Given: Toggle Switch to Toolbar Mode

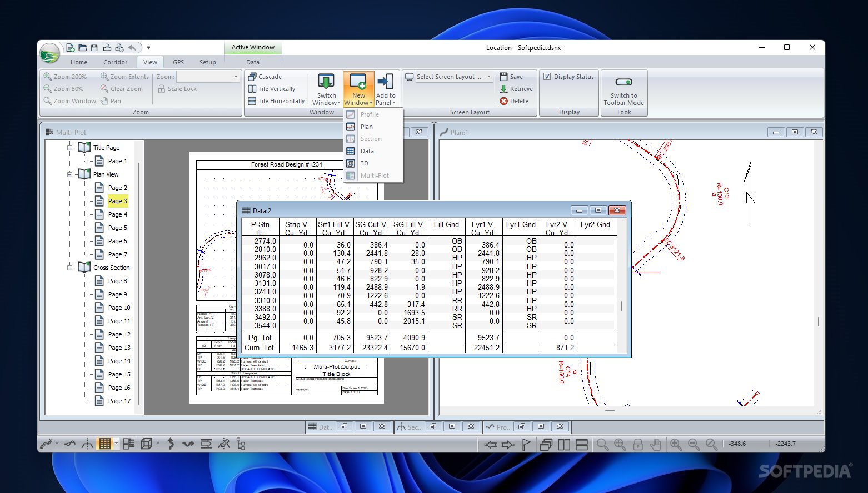Looking at the screenshot, I should (x=623, y=90).
